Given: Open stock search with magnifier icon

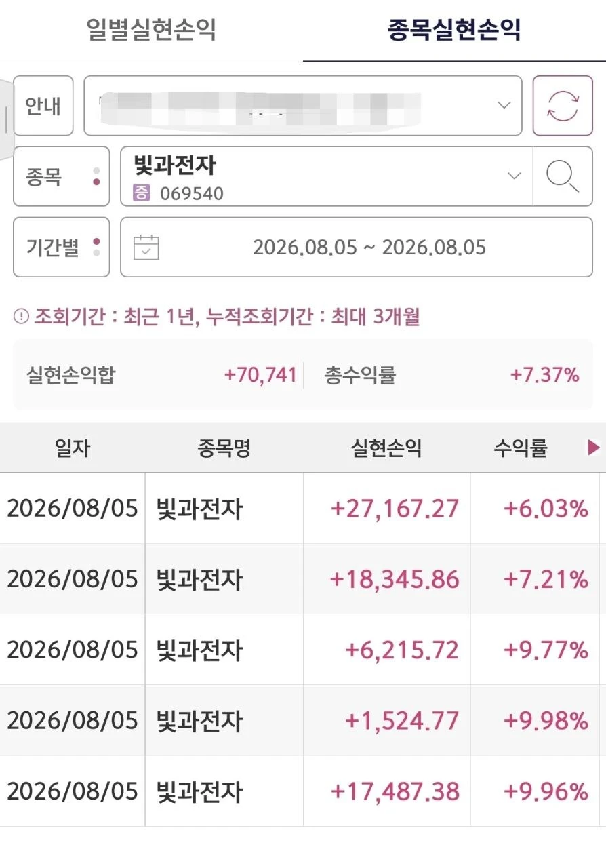Looking at the screenshot, I should click(563, 176).
